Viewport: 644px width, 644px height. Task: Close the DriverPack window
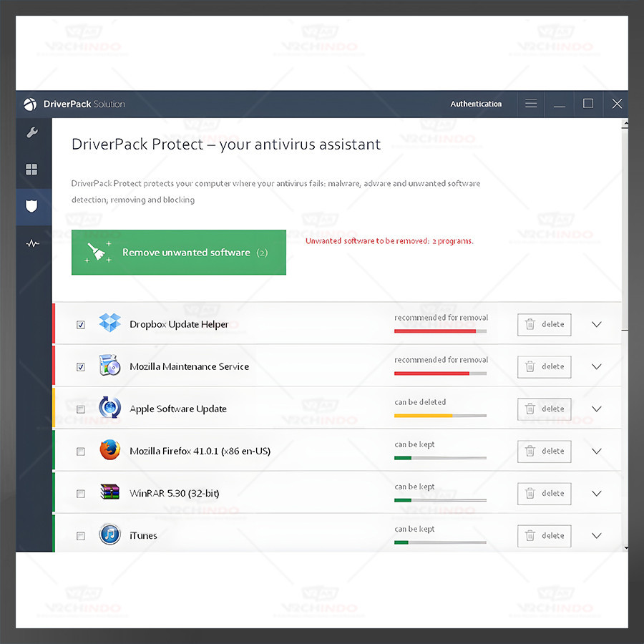(617, 104)
